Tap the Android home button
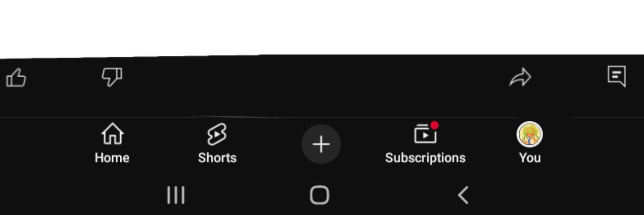The width and height of the screenshot is (644, 215). tap(319, 195)
